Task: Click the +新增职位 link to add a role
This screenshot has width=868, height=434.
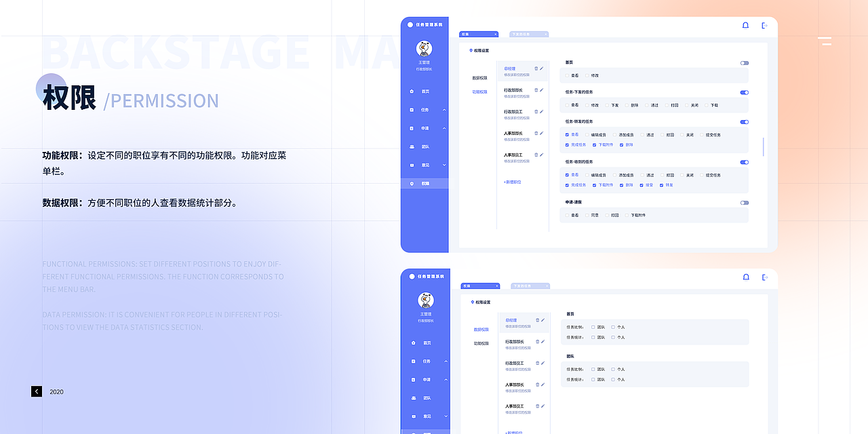Action: coord(511,182)
